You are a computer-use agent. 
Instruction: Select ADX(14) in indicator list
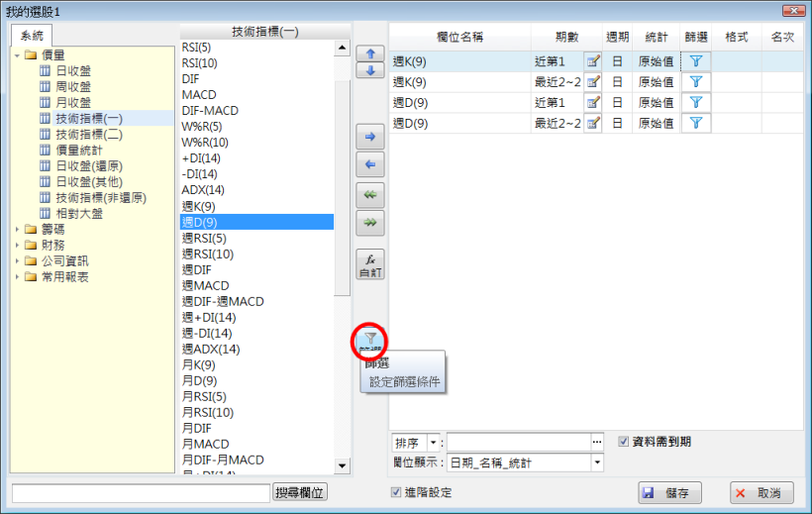point(203,189)
